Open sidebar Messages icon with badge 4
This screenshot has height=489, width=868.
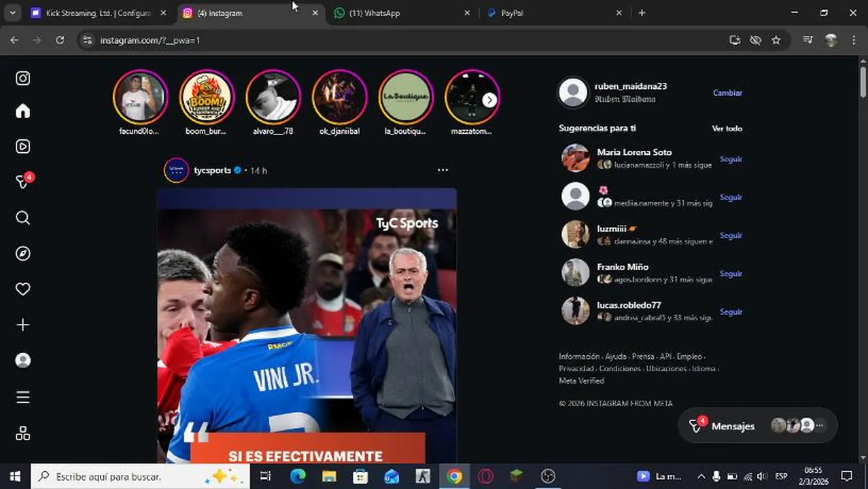[x=24, y=181]
